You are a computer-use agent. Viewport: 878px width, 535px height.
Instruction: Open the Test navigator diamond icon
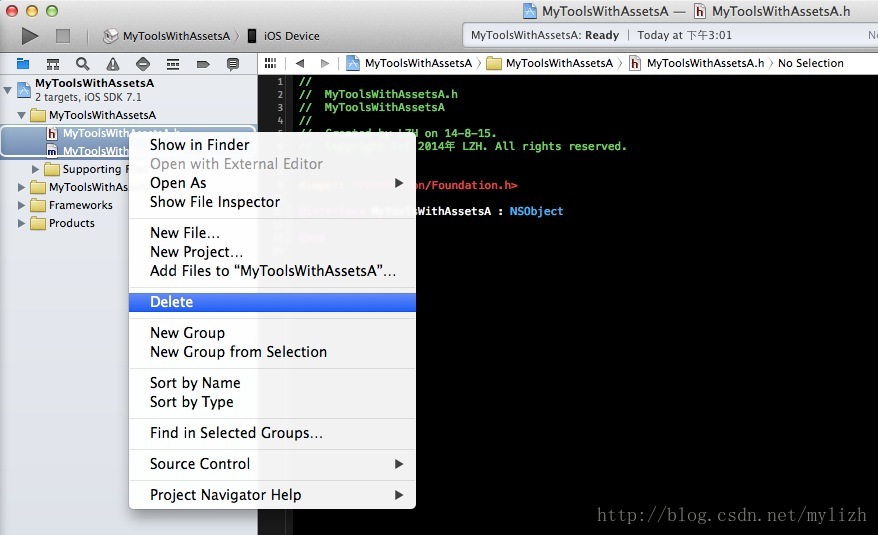point(143,64)
